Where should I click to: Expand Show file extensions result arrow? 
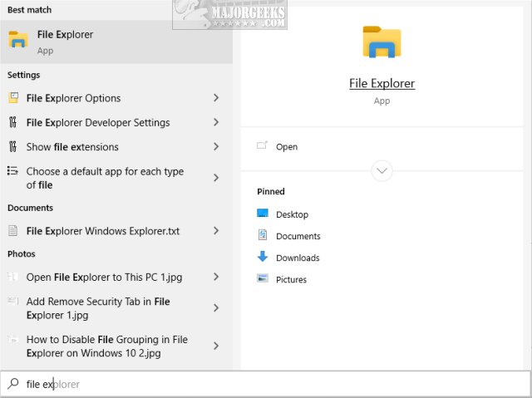click(216, 147)
